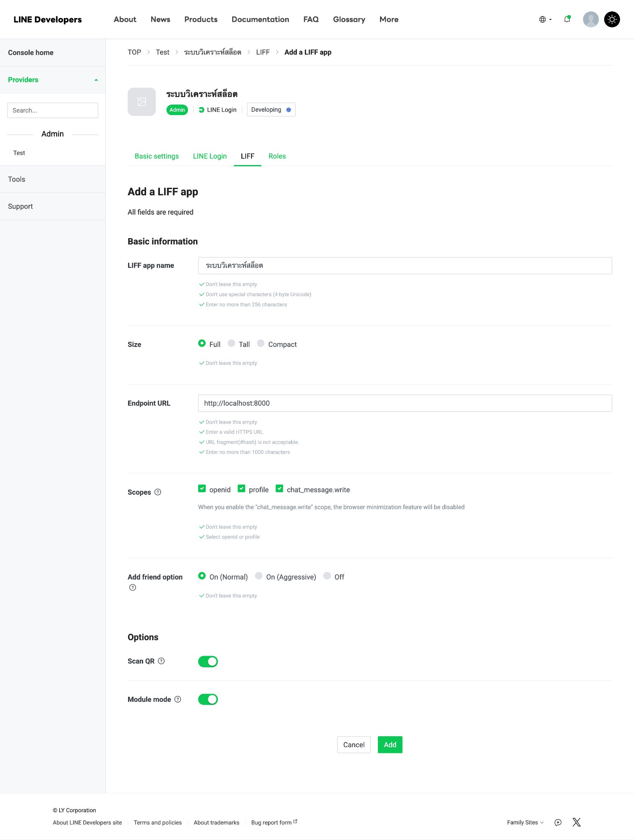This screenshot has width=634, height=840.
Task: Open About LINE Developers site link
Action: tap(87, 822)
